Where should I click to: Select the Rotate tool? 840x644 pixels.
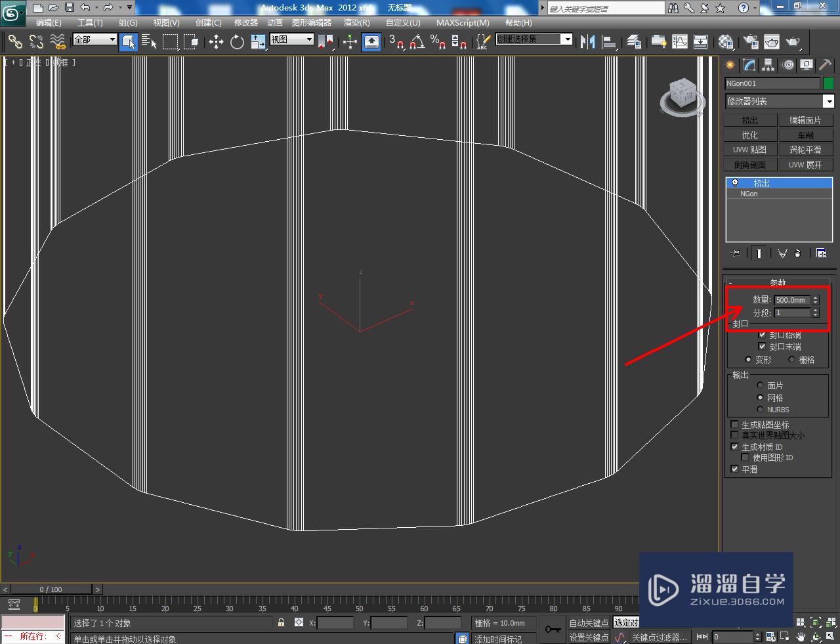(237, 42)
